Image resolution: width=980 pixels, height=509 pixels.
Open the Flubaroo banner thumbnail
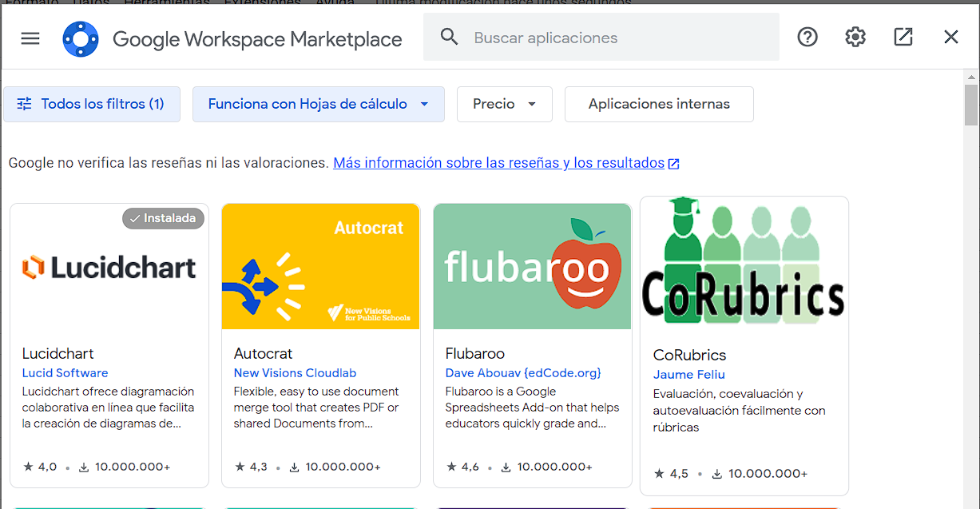click(532, 267)
